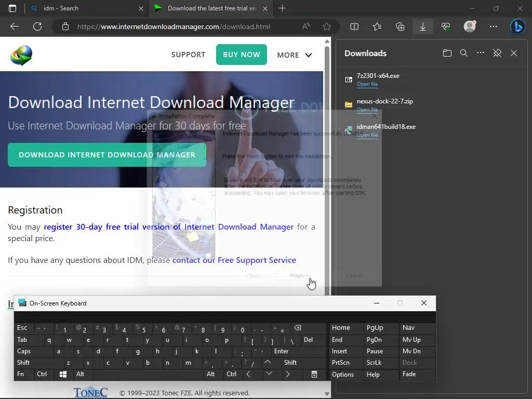The width and height of the screenshot is (532, 399).
Task: Open file link for nexus-dock-22-7.zip
Action: (367, 110)
